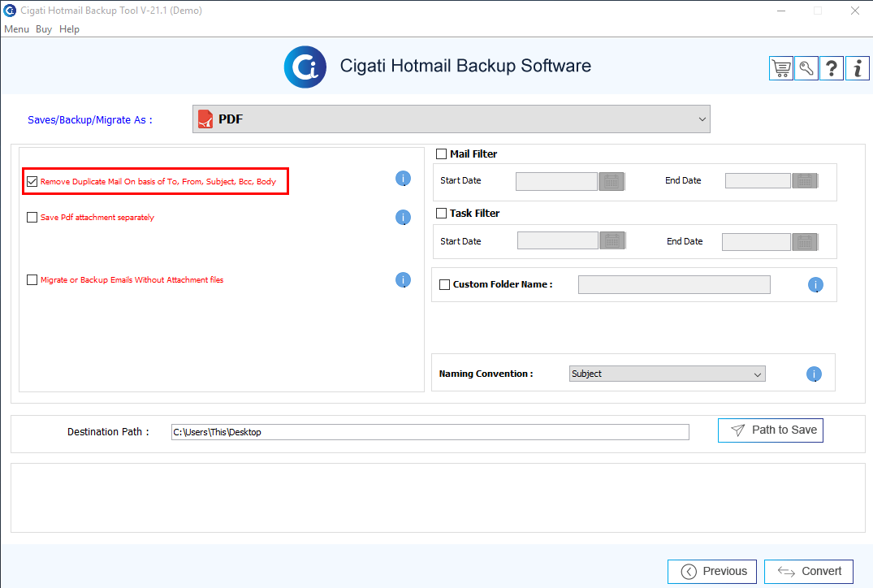
Task: Expand the Saves/Backup/Migrate As dropdown
Action: coord(452,119)
